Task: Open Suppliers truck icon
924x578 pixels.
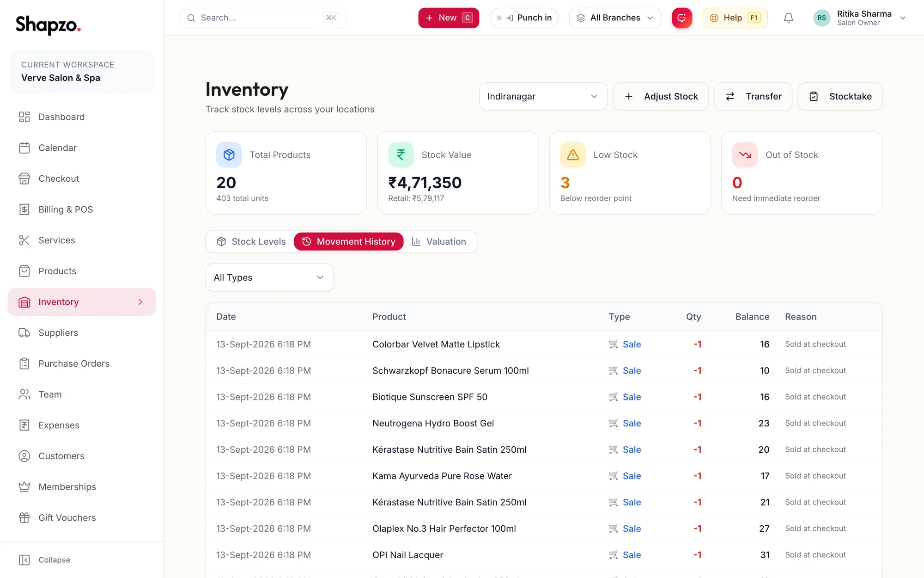Action: pos(24,333)
